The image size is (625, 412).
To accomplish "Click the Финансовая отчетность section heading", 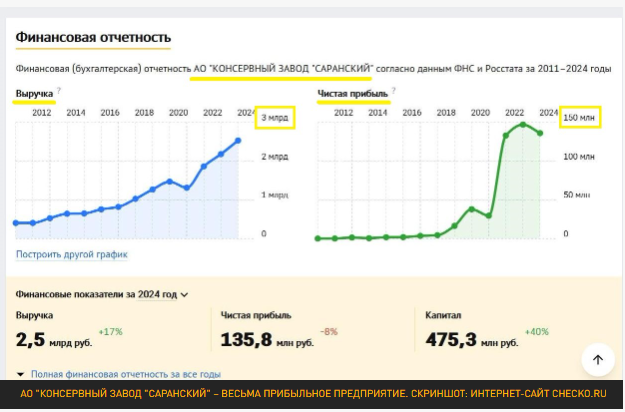I will point(92,38).
